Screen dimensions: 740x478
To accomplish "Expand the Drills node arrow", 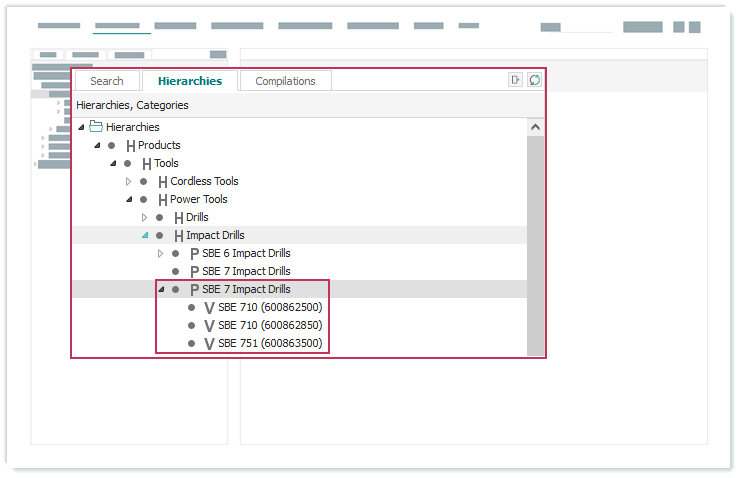I will coord(144,218).
